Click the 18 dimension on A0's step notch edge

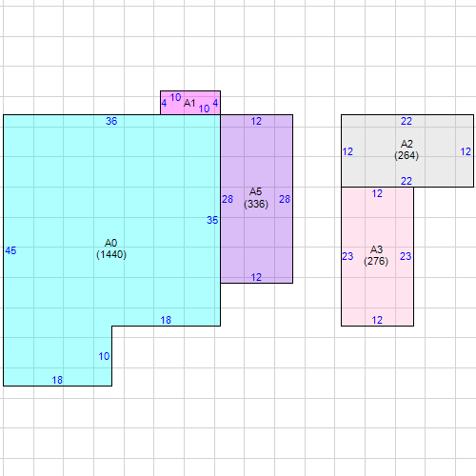point(166,320)
